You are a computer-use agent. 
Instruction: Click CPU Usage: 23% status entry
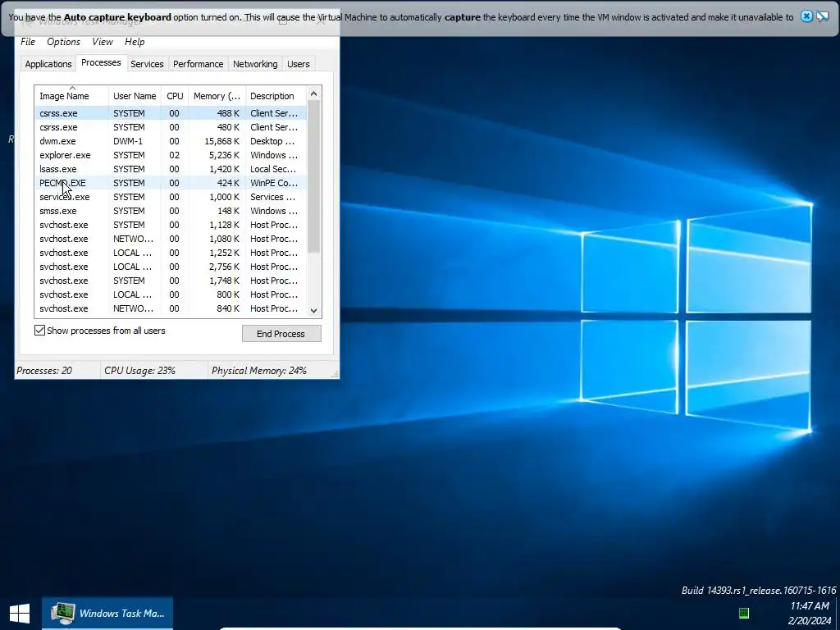(x=139, y=370)
